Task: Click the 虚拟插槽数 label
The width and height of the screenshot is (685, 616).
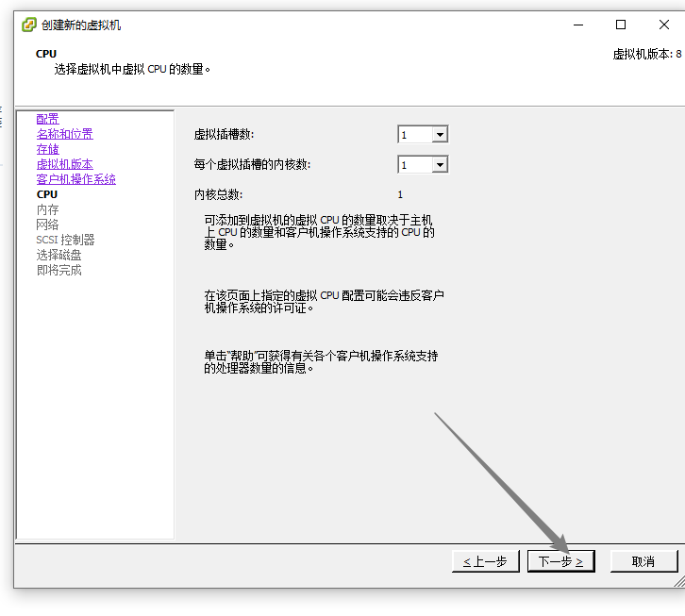Action: pos(224,134)
